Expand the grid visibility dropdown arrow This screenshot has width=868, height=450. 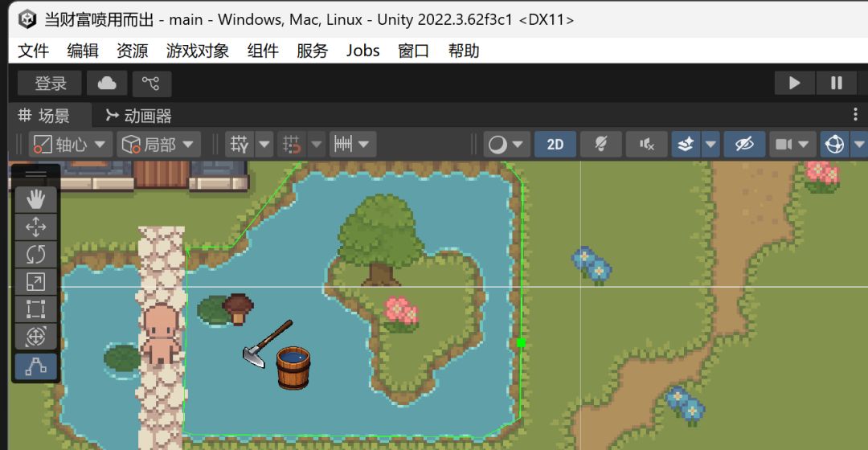pos(264,145)
